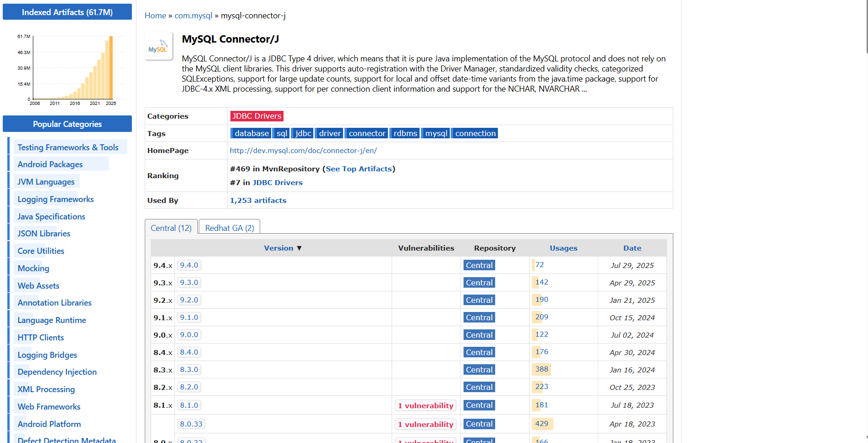Open Annotation Libraries category
This screenshot has height=443, width=868.
point(55,303)
